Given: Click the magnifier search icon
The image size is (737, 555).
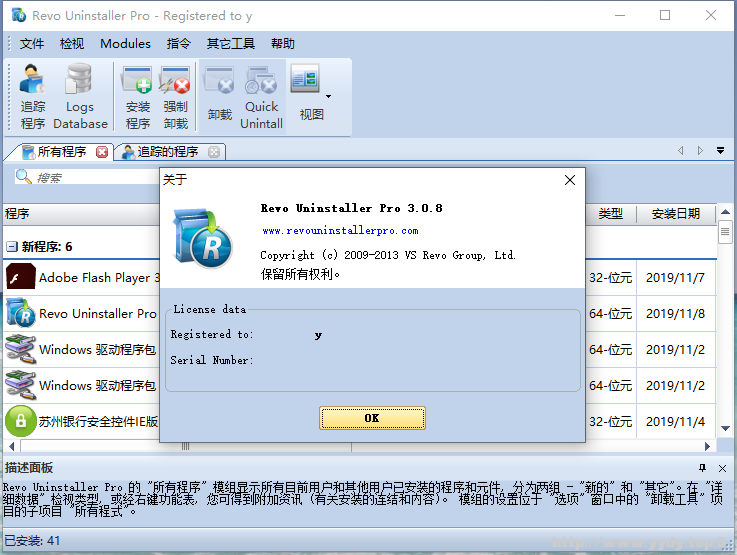Looking at the screenshot, I should [23, 177].
